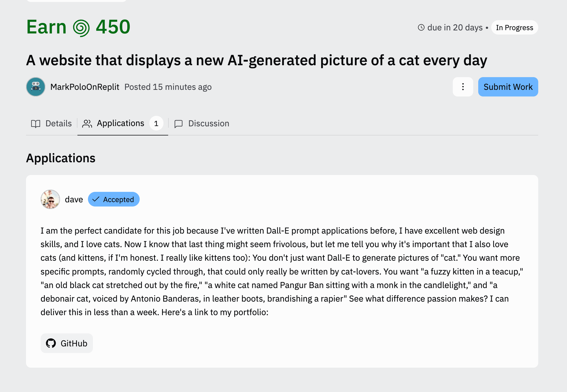567x392 pixels.
Task: Click the applications count badge showing 1
Action: click(156, 123)
